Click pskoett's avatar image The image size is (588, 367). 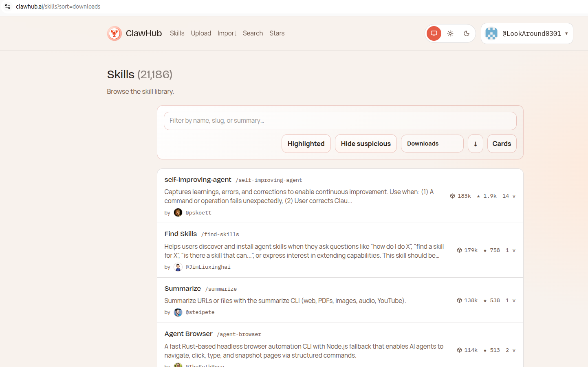point(178,212)
